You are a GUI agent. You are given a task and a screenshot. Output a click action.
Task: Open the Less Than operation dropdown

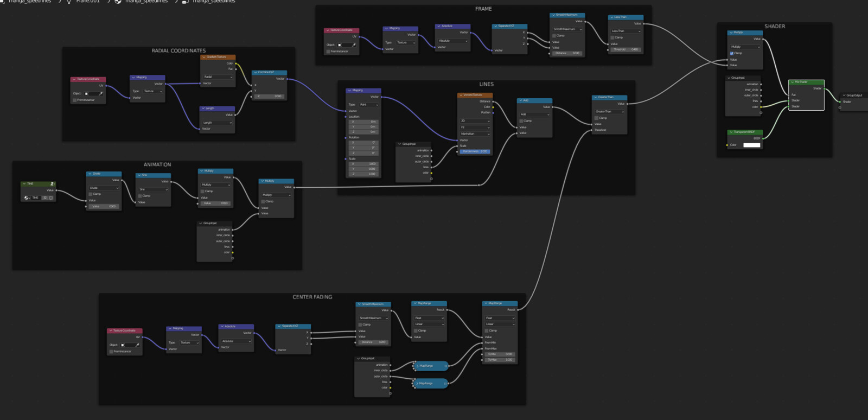[626, 31]
